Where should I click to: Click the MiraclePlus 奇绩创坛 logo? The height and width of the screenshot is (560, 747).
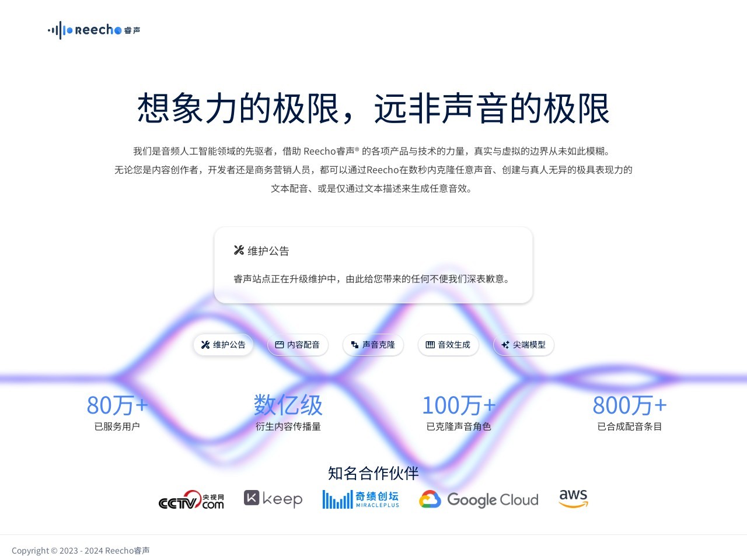361,499
